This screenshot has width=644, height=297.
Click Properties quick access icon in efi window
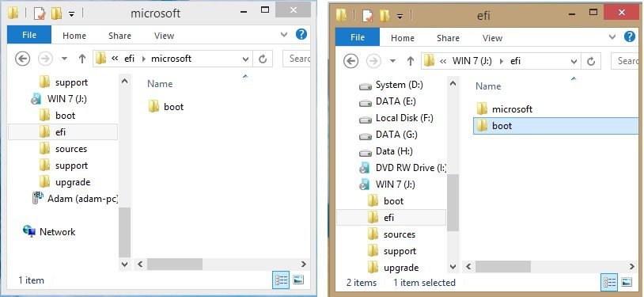tap(368, 16)
